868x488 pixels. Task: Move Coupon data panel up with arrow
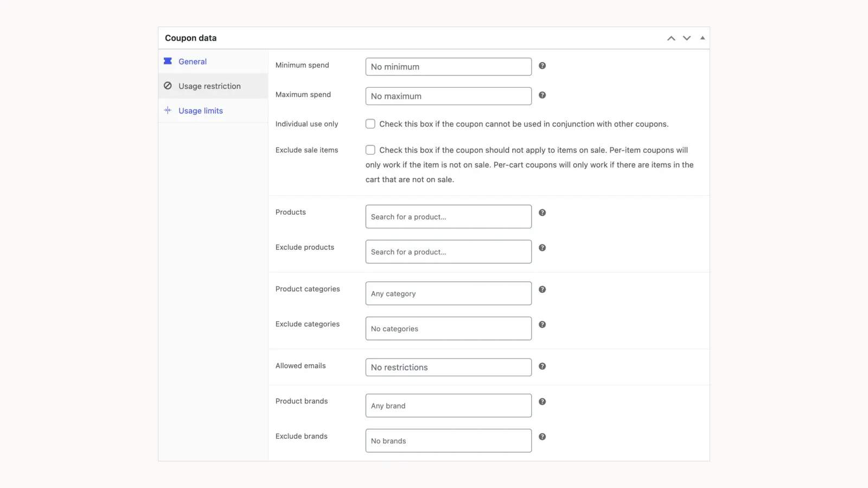click(671, 38)
